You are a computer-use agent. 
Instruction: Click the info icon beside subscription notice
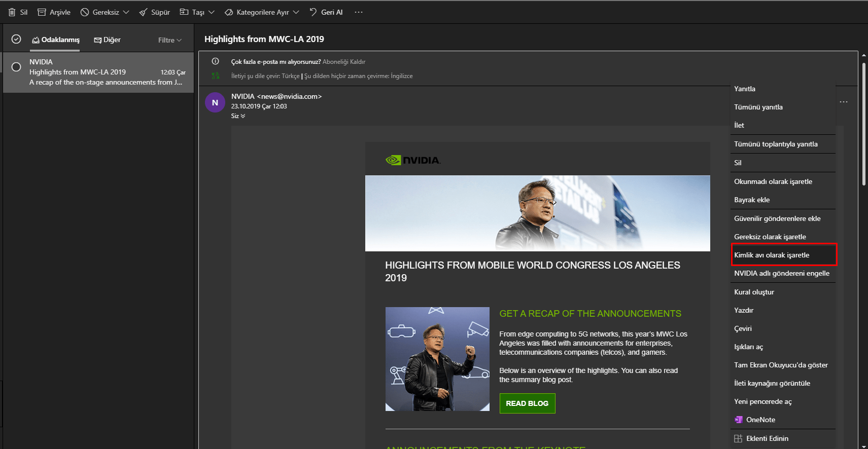point(216,61)
